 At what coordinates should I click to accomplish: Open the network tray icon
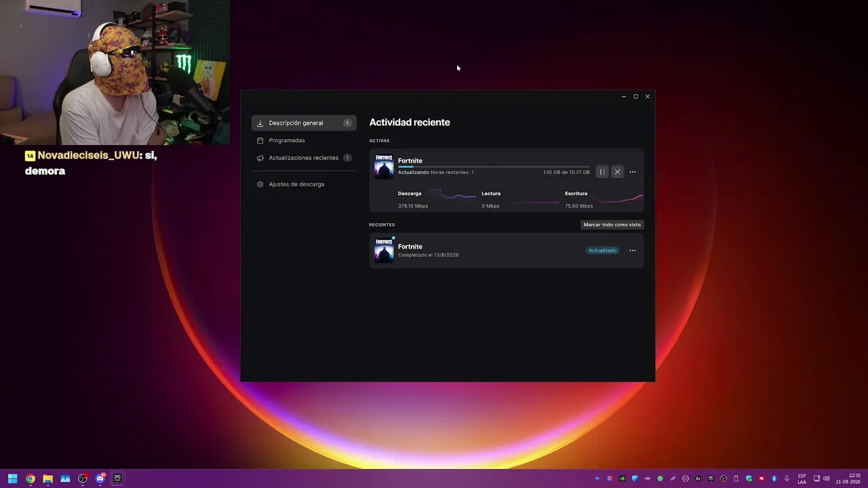point(816,479)
